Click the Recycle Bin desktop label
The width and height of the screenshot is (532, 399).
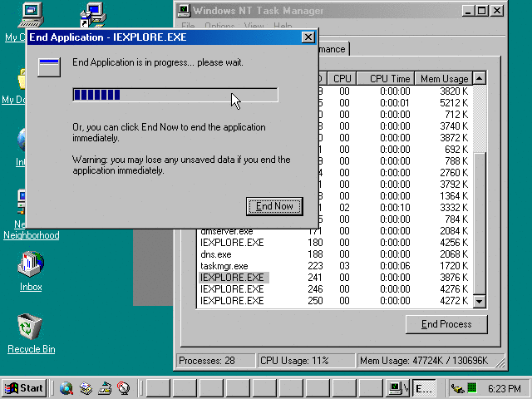(x=32, y=349)
